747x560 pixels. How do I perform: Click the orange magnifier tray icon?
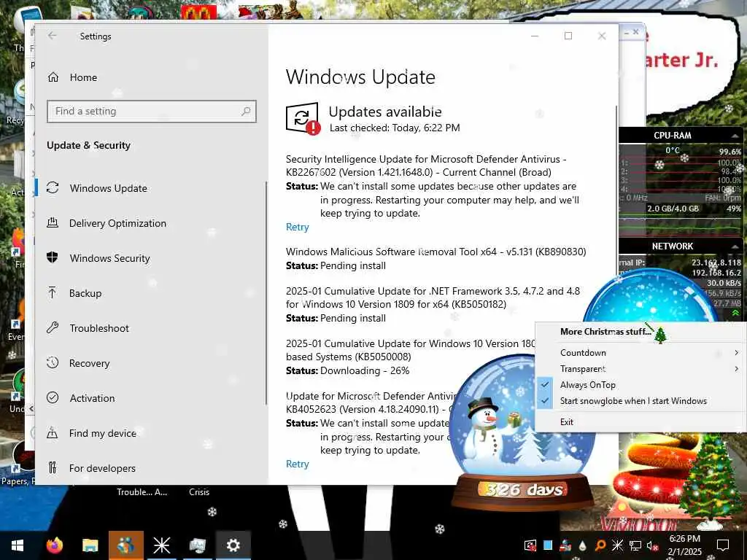(600, 545)
